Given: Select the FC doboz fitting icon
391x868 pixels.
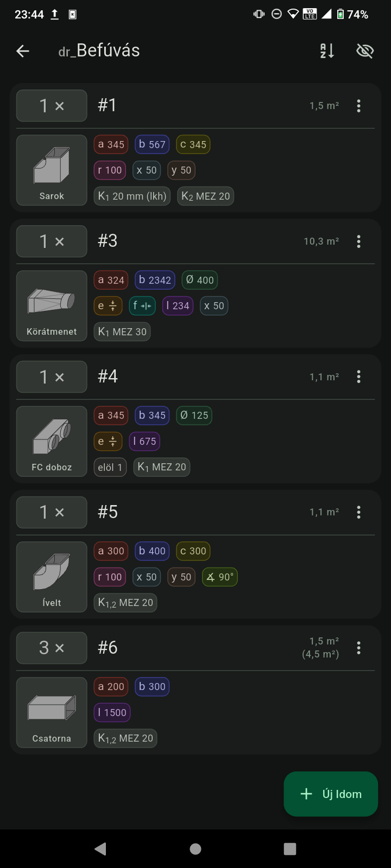Looking at the screenshot, I should click(x=52, y=441).
